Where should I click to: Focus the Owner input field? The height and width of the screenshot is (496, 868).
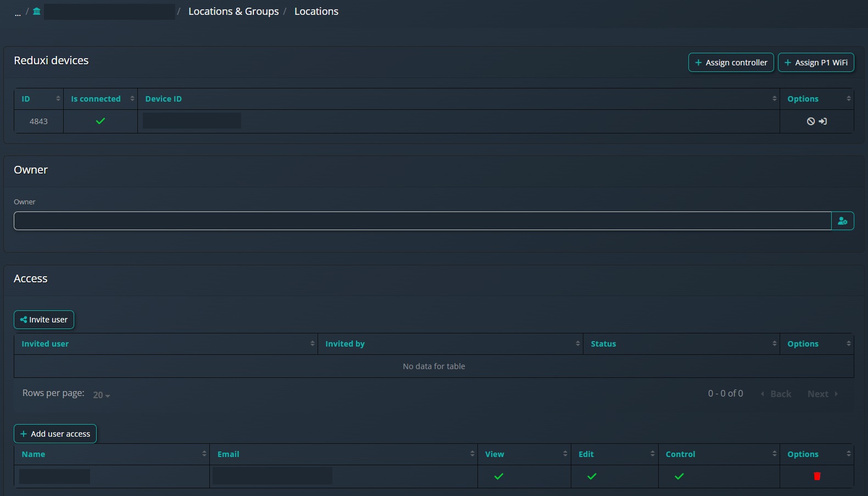click(422, 221)
